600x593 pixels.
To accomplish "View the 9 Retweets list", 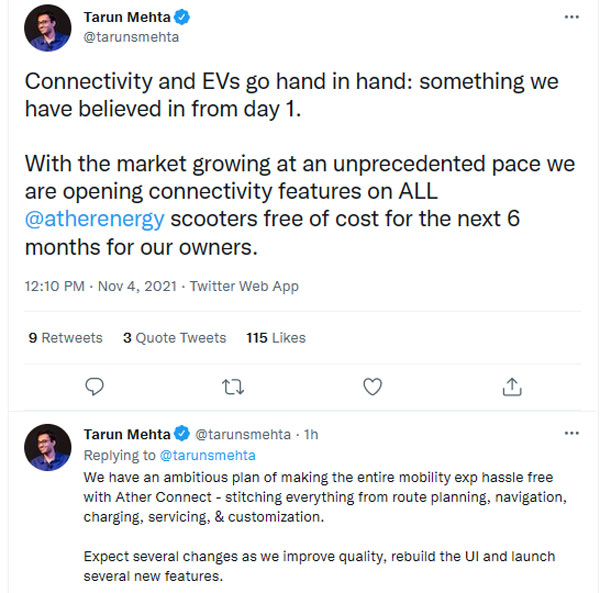I will [66, 338].
